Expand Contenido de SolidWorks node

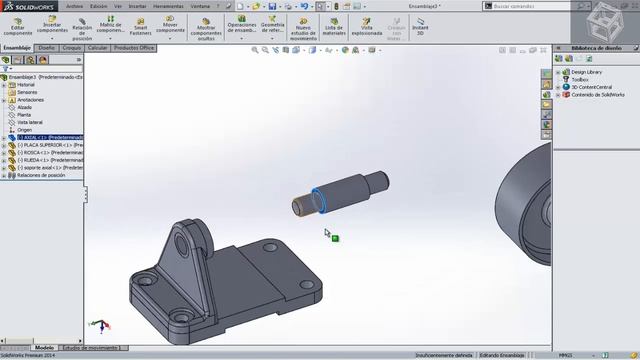[x=558, y=95]
